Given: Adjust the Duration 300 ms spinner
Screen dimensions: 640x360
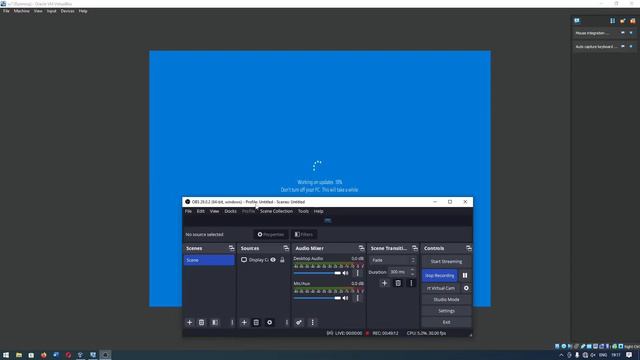Looking at the screenshot, I should [x=401, y=272].
